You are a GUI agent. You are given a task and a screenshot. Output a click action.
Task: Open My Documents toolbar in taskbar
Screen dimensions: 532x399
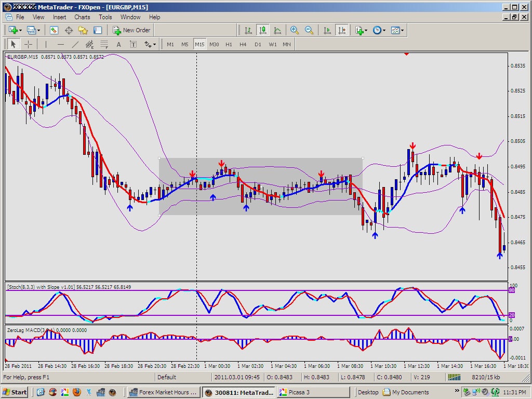[x=406, y=392]
